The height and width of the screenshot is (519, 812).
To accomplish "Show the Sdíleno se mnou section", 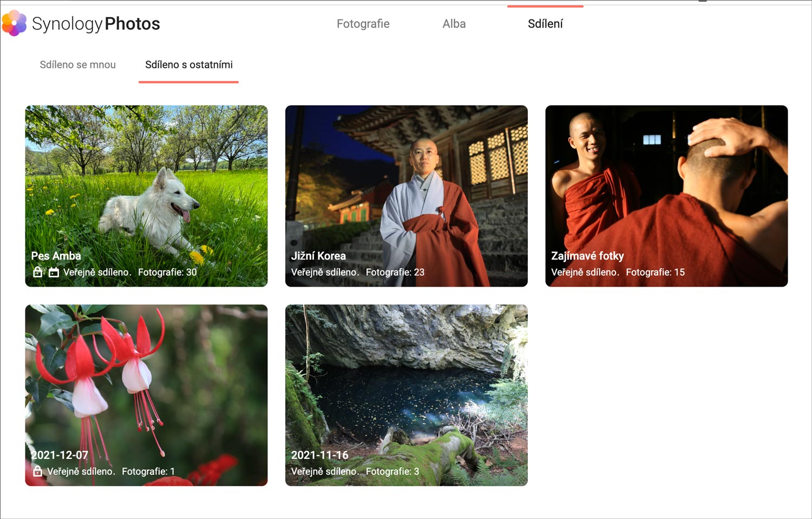I will [77, 64].
